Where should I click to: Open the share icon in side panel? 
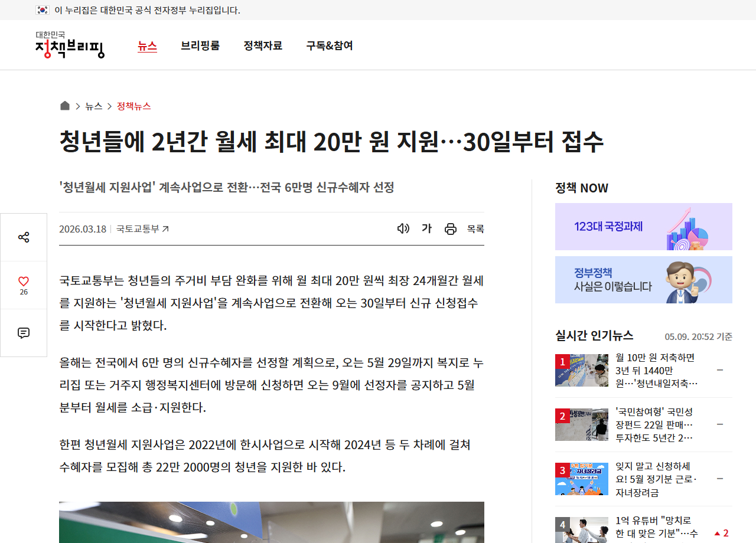(24, 237)
